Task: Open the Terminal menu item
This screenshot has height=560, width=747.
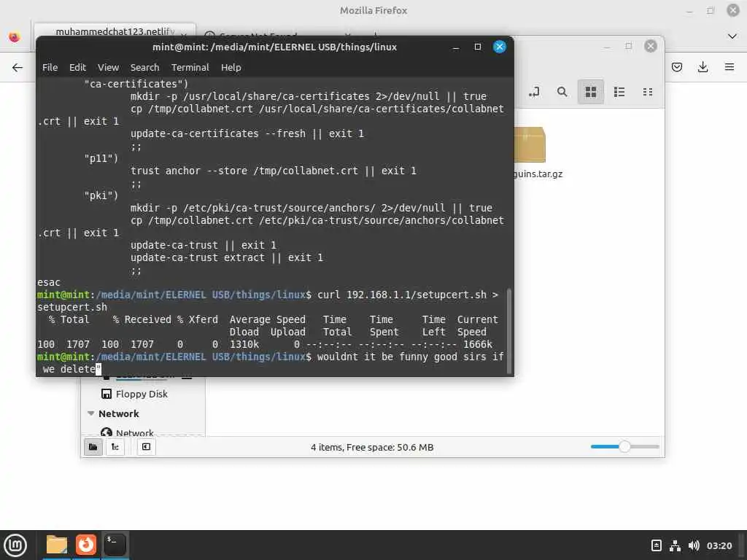Action: (190, 67)
